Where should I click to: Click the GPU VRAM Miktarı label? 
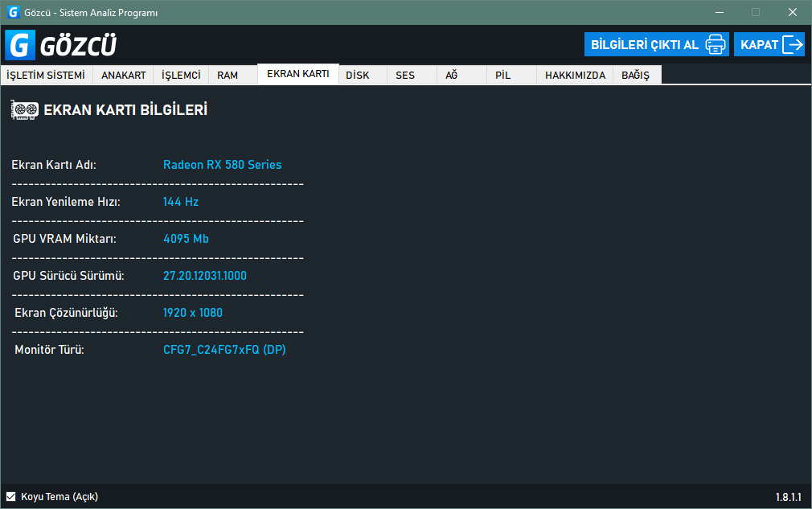point(65,239)
